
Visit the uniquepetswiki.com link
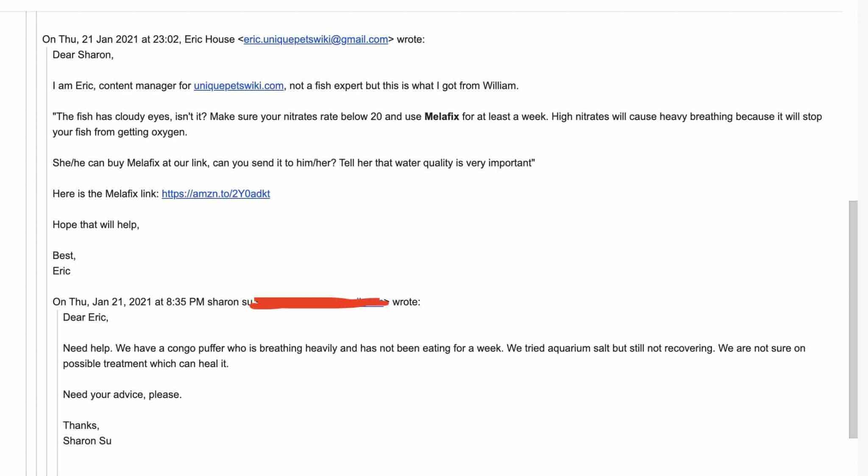(x=239, y=86)
